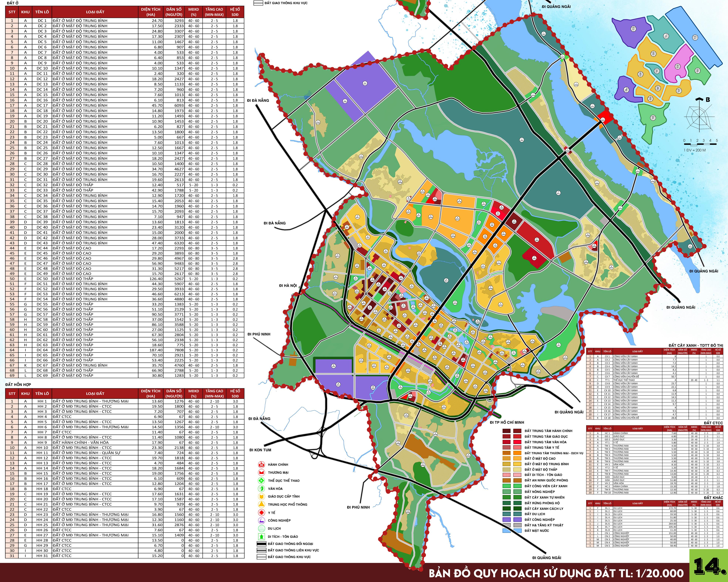Click the Công Nghiệp factory legend icon
Viewport: 728px width, 582px height.
point(261,520)
